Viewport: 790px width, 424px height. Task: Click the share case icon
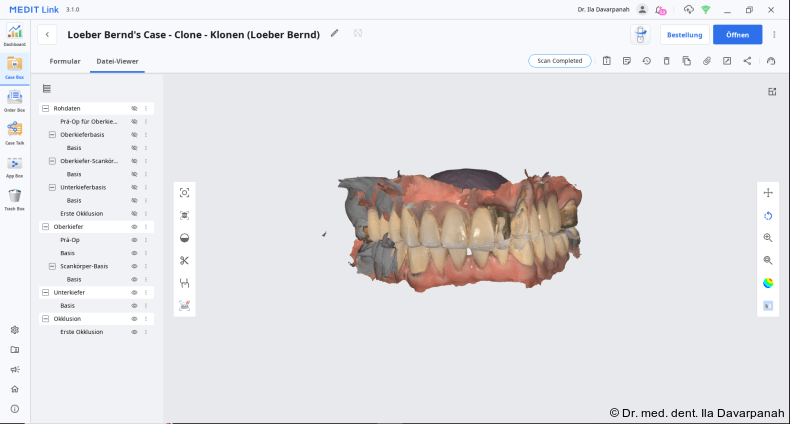[x=747, y=61]
